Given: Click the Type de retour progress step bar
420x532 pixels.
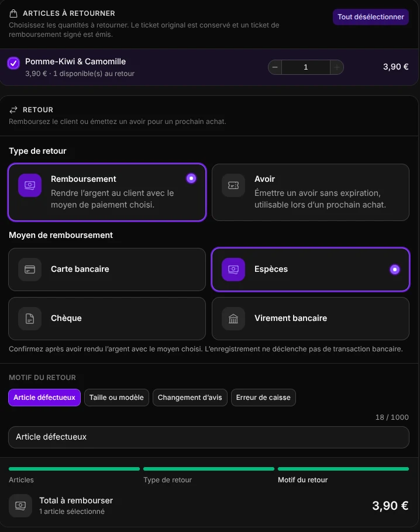Looking at the screenshot, I should coord(208,469).
